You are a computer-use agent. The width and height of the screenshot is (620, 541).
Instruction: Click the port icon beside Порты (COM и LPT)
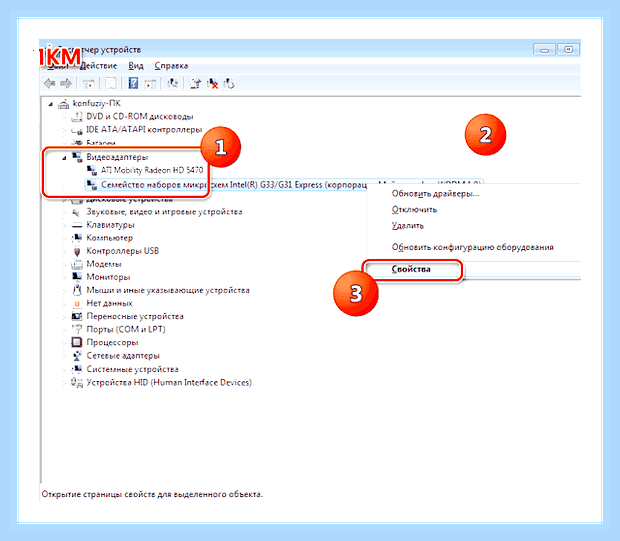point(76,329)
